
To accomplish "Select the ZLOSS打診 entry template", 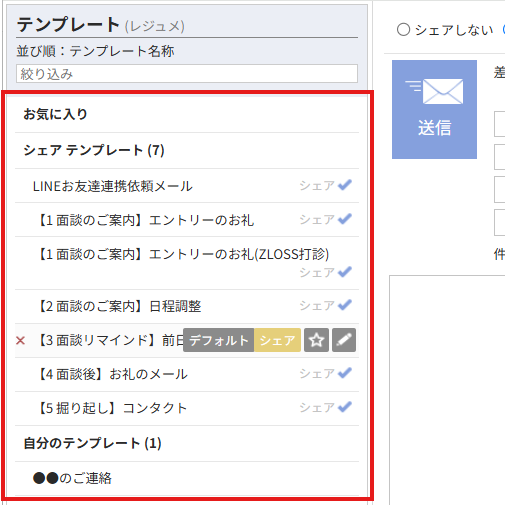I will [187, 263].
